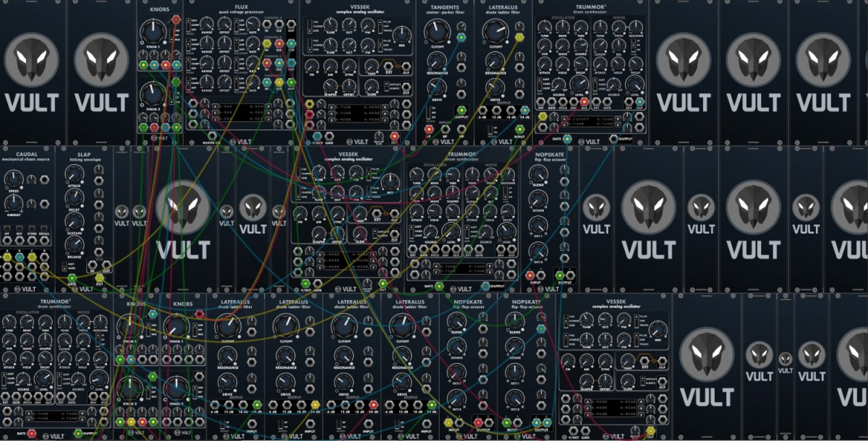The image size is (868, 441).
Task: Click 18 dB output on Lateralus beside Tangents
Action: coord(511,110)
